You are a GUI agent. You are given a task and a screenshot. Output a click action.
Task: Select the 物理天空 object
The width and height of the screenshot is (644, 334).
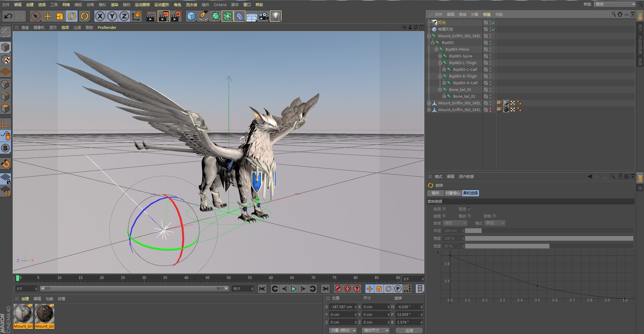tap(445, 29)
